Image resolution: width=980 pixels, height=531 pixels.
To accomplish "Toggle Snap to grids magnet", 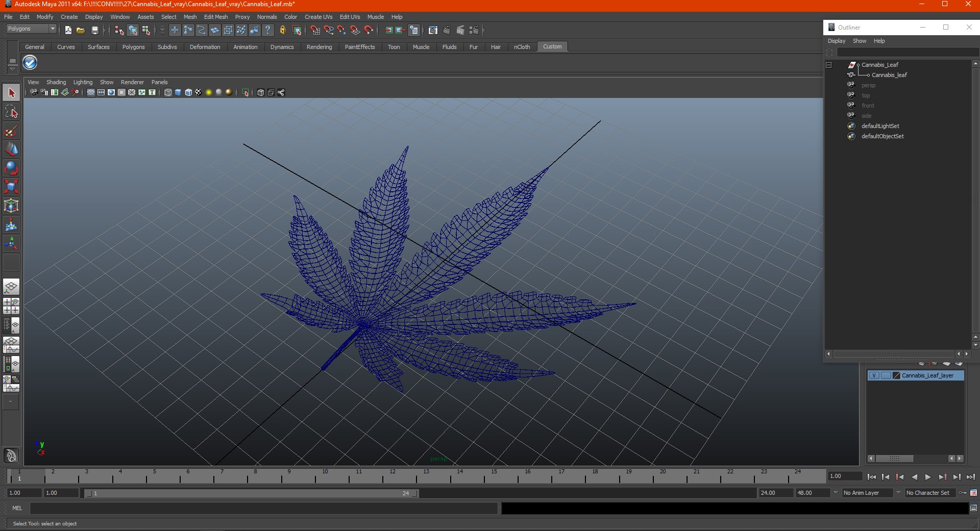I will click(315, 30).
